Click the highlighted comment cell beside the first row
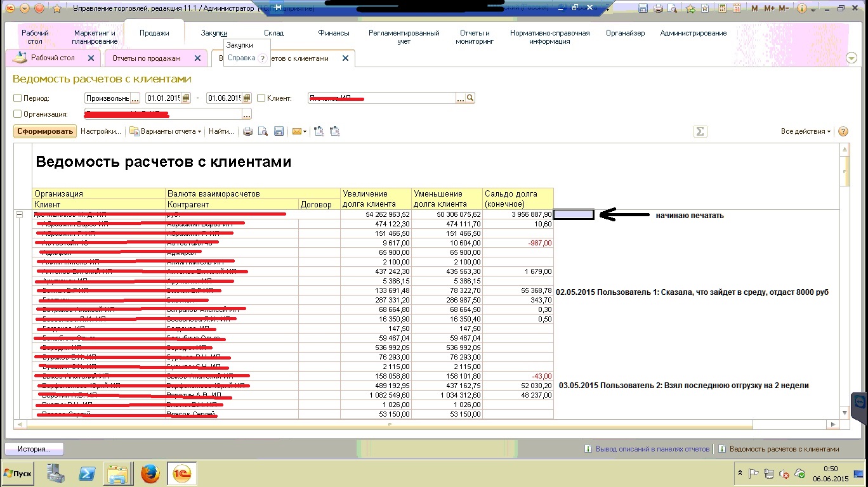The height and width of the screenshot is (487, 868). 574,215
